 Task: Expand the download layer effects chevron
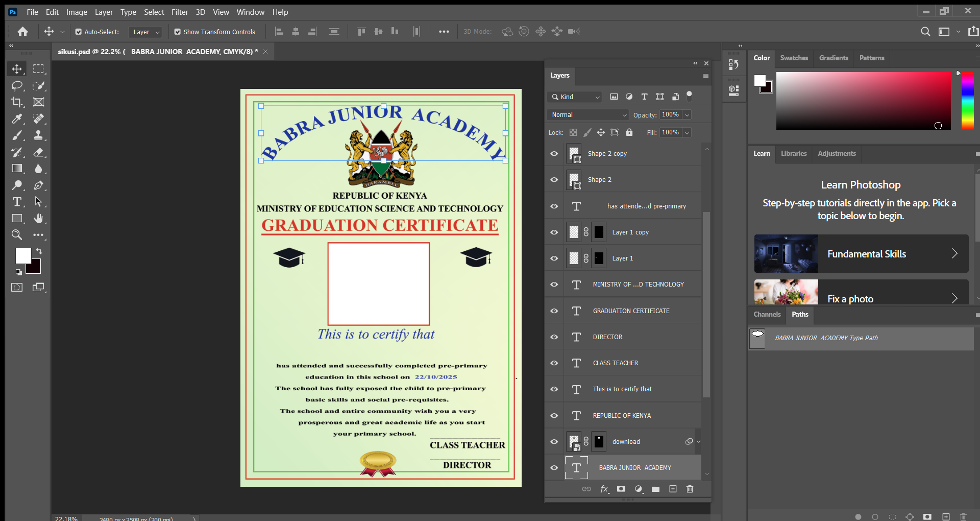coord(698,442)
